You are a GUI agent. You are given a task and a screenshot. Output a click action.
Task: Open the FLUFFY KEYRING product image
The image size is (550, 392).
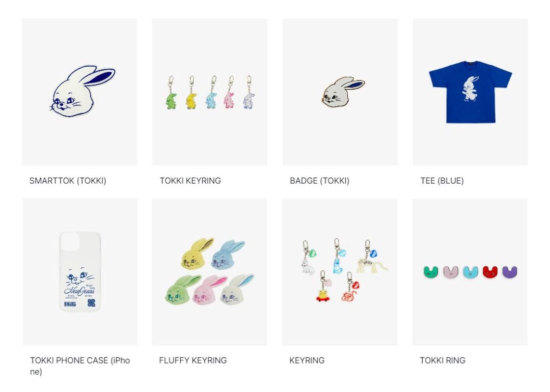point(209,272)
